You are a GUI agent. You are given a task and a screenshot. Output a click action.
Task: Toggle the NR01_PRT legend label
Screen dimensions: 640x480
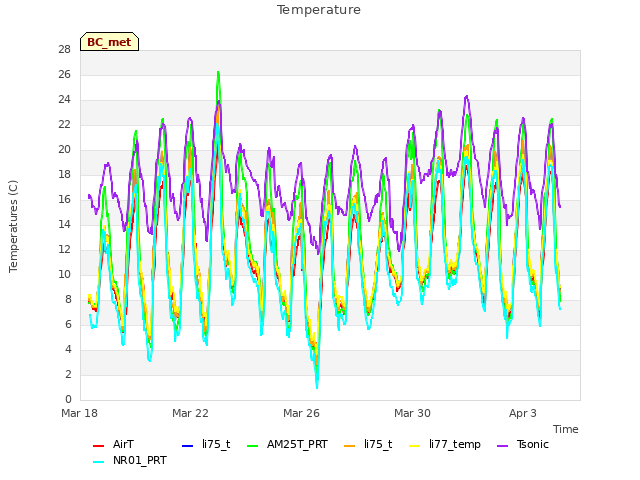(x=140, y=460)
